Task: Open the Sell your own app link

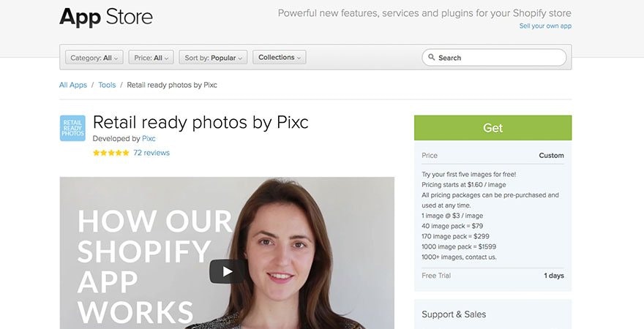Action: (545, 26)
